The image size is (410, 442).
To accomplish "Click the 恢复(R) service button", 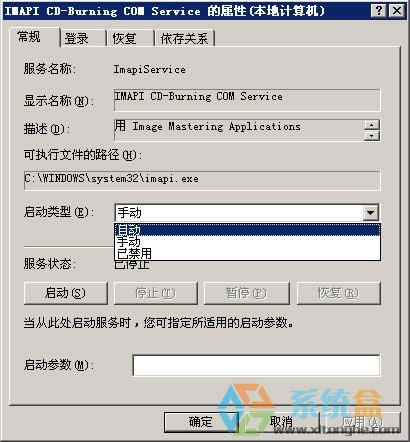I will point(338,293).
